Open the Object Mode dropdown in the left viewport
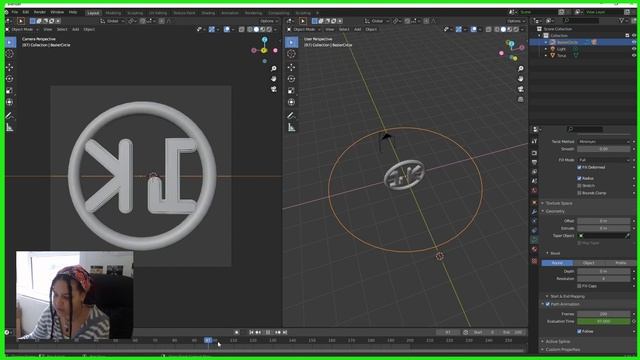640x360 pixels. tap(22, 29)
